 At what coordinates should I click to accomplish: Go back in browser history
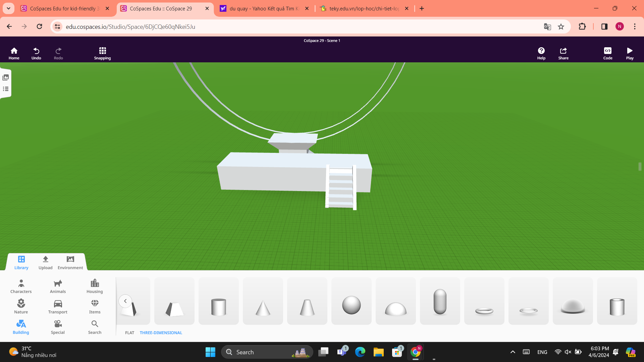point(9,26)
